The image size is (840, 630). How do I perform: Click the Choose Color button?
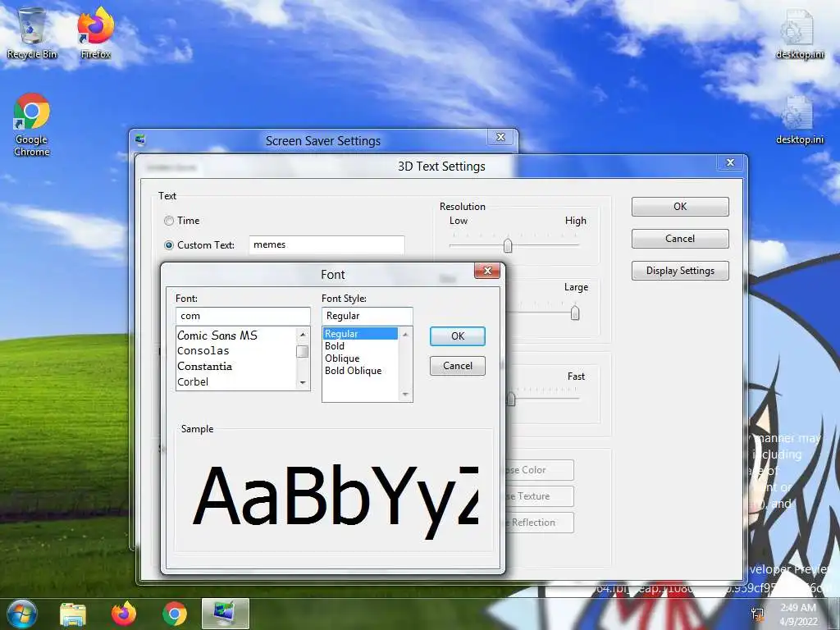point(540,470)
